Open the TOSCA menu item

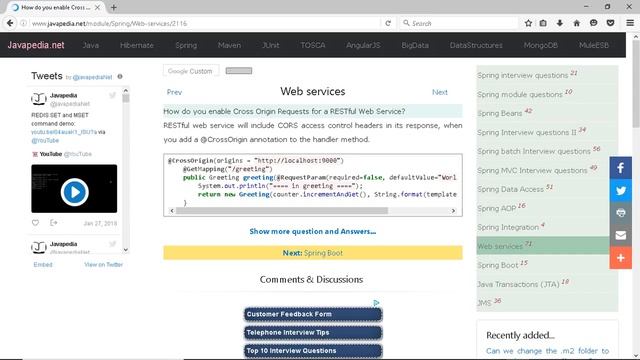(313, 45)
